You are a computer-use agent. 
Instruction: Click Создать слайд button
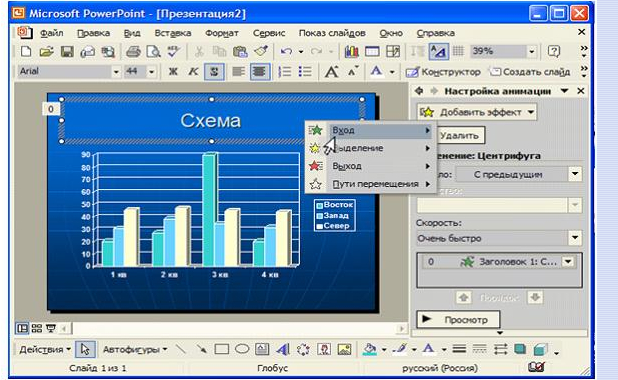pos(530,72)
